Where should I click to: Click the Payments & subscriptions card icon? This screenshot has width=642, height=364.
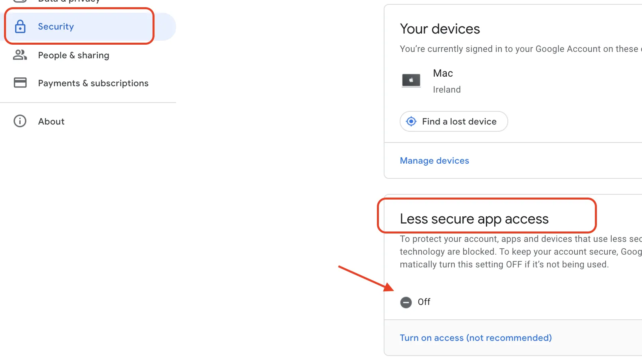tap(20, 83)
